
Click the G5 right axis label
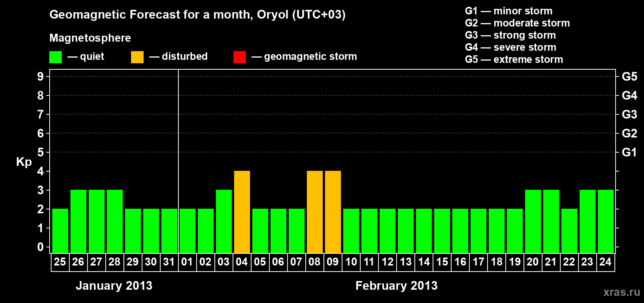[630, 77]
